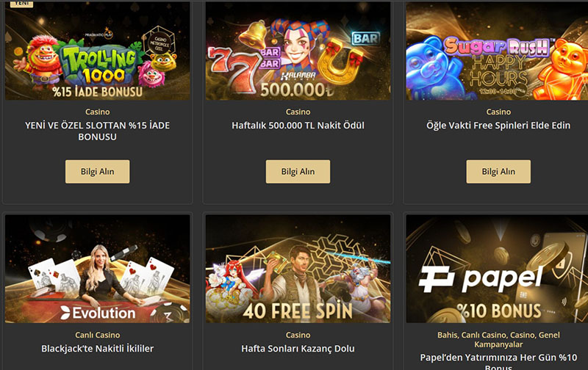This screenshot has height=370, width=588.
Task: Open the Sugar Rush Happy Hours banner
Action: (x=497, y=51)
